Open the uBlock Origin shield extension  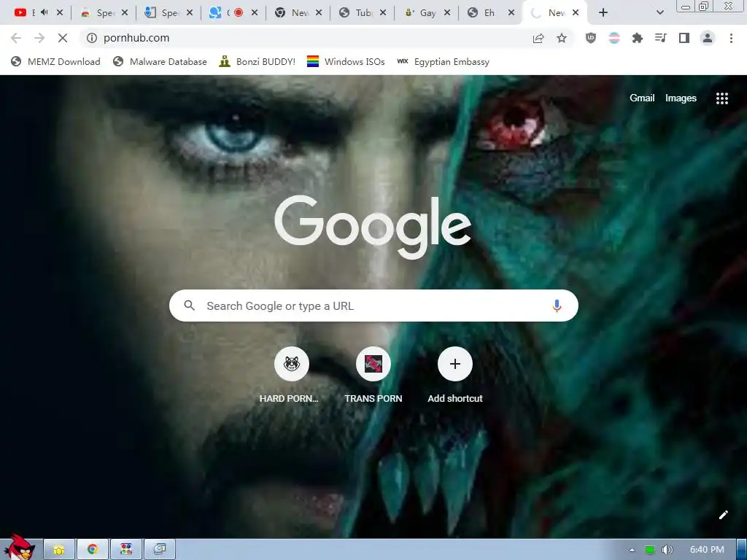click(591, 38)
